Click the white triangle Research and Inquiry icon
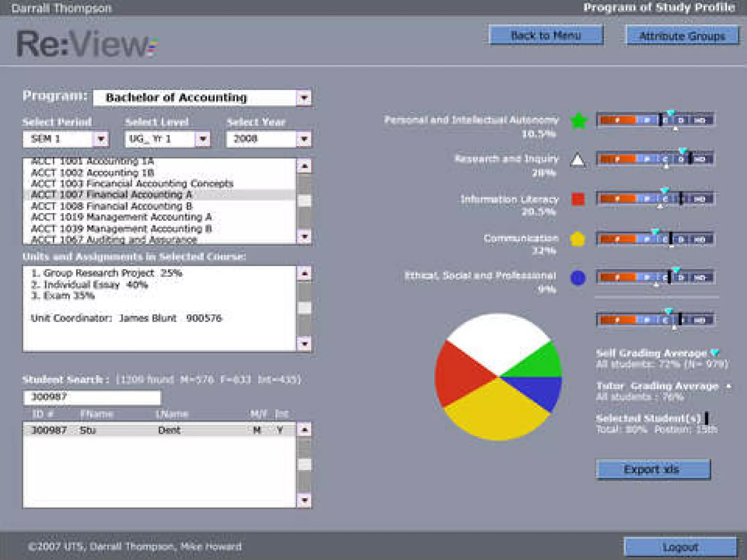Screen dimensions: 747x560 coord(578,160)
